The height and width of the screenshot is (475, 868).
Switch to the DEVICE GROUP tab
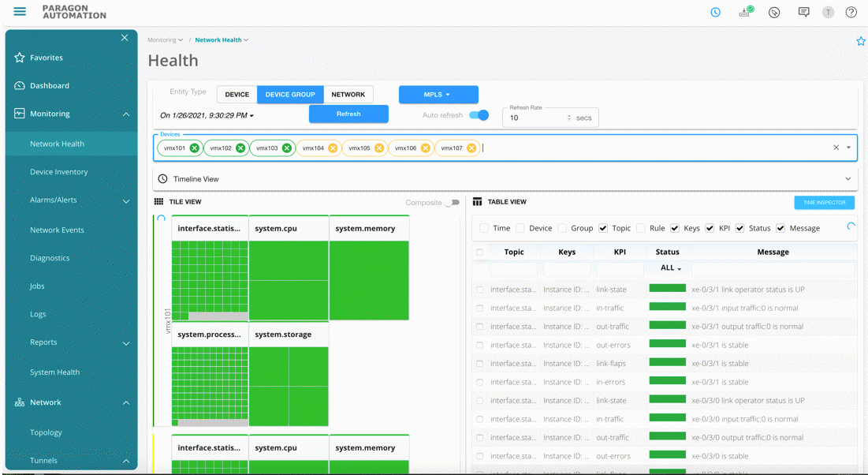pos(290,94)
